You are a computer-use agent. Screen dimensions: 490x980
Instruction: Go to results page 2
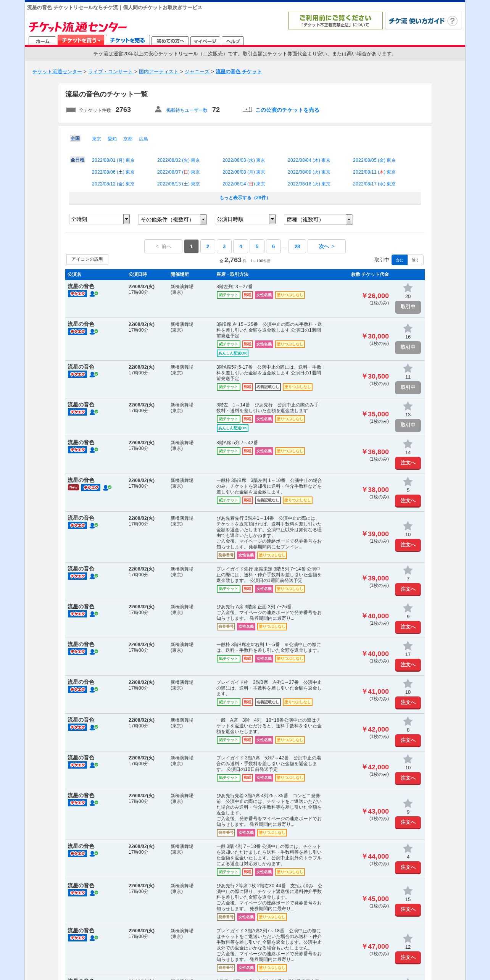[208, 247]
